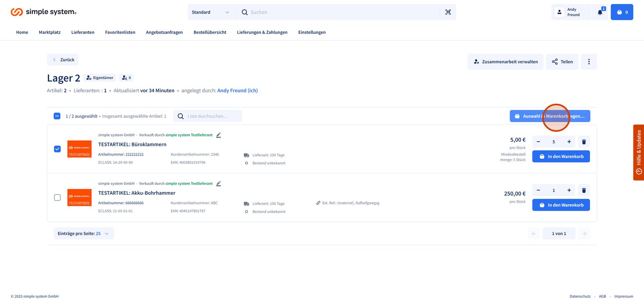The height and width of the screenshot is (305, 644).
Task: Open the Einträge pro Seite dropdown
Action: tap(84, 233)
